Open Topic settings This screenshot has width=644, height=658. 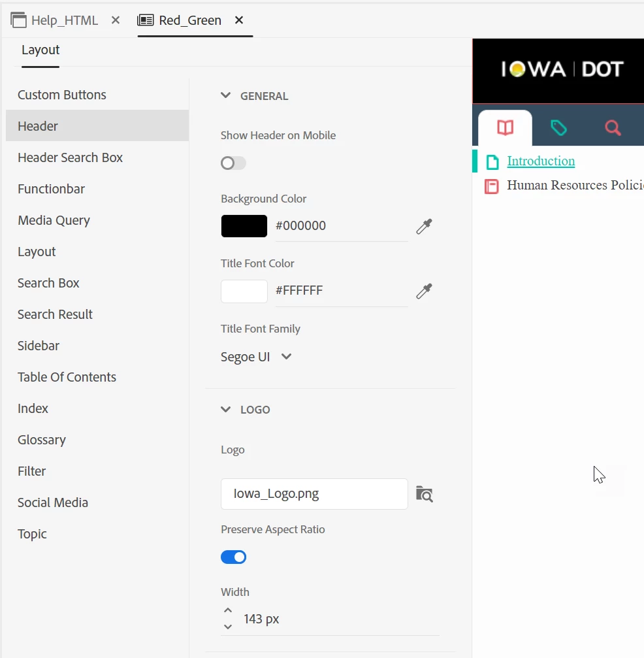point(97,534)
